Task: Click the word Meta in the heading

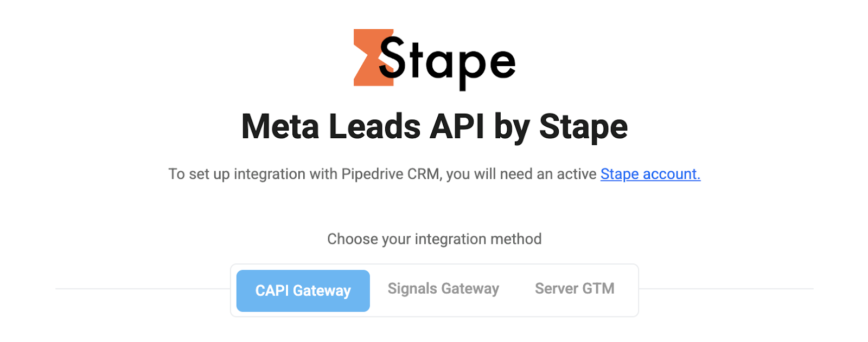Action: click(280, 127)
